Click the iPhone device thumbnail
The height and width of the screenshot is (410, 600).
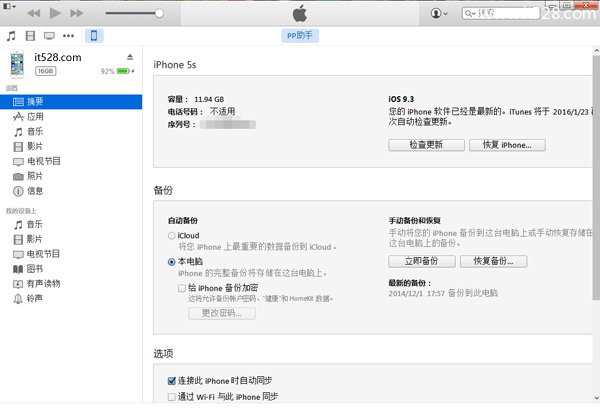(17, 64)
